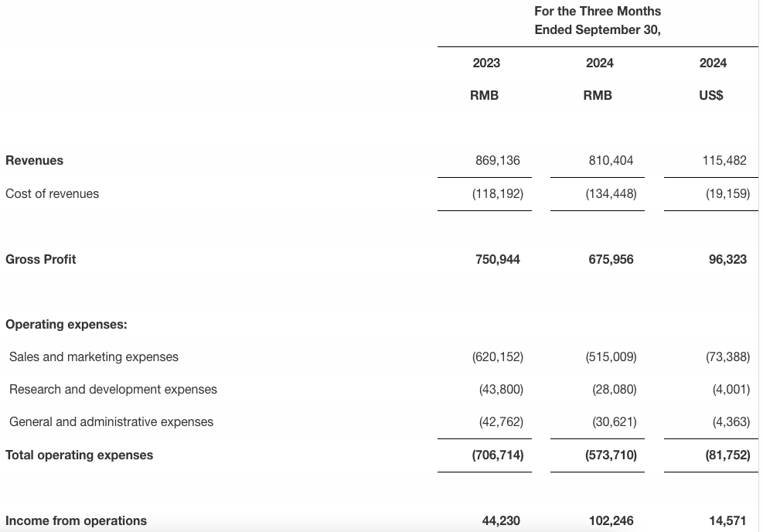The image size is (763, 532).
Task: Select income from operations value 102,246
Action: coord(611,521)
